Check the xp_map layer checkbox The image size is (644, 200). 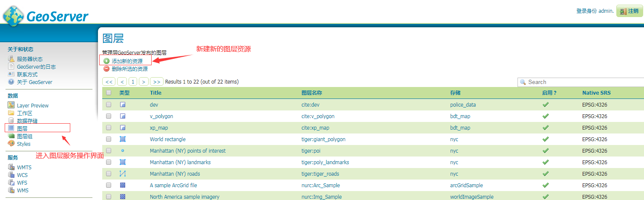point(109,128)
